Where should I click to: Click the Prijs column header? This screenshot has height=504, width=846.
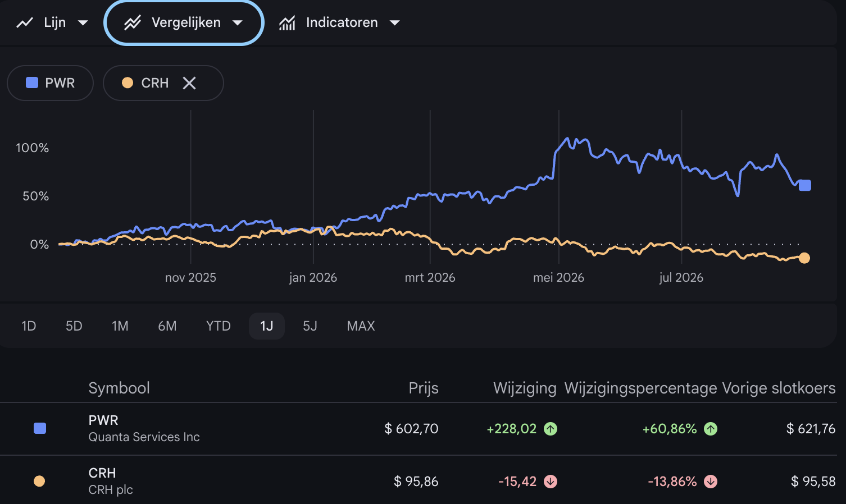tap(424, 388)
